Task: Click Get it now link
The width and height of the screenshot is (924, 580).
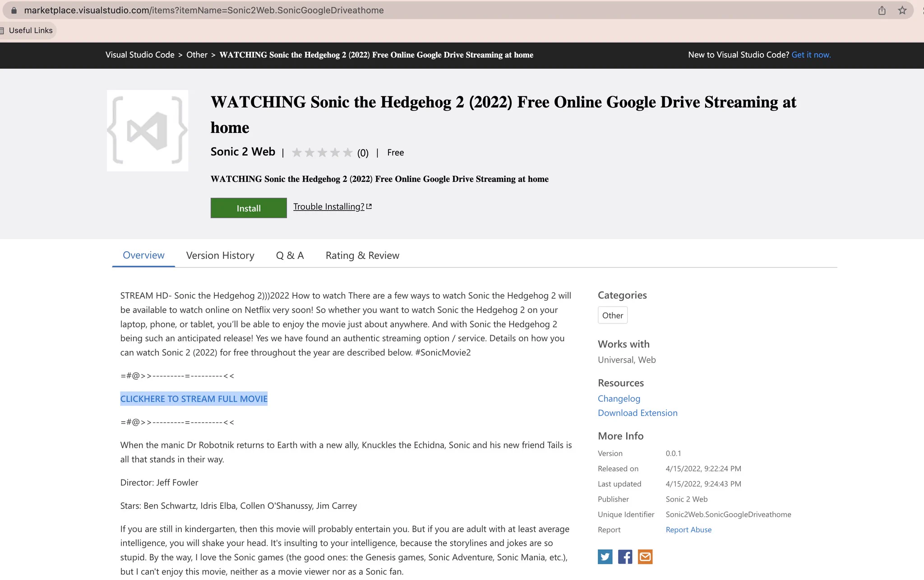Action: [x=811, y=55]
